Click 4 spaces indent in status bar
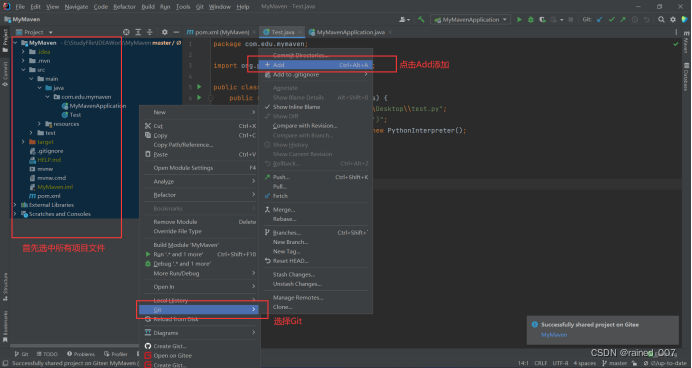692x368 pixels. coord(585,363)
